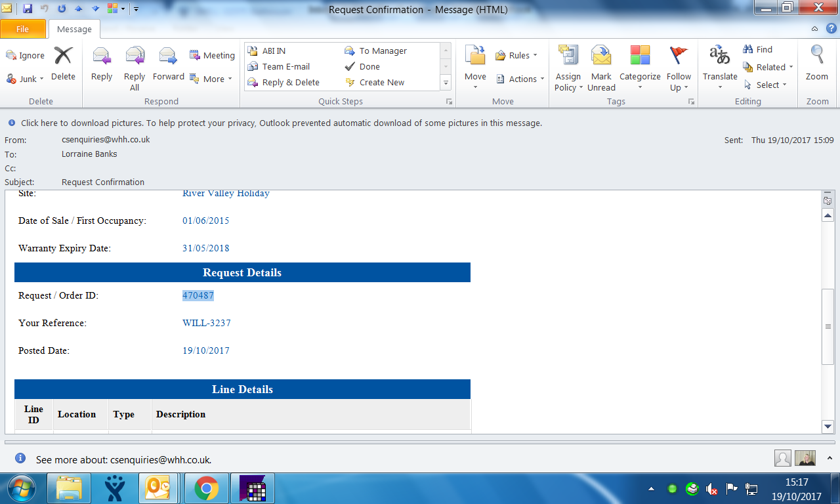The image size is (840, 504).
Task: Click the Reply icon in Respond group
Action: (x=102, y=64)
